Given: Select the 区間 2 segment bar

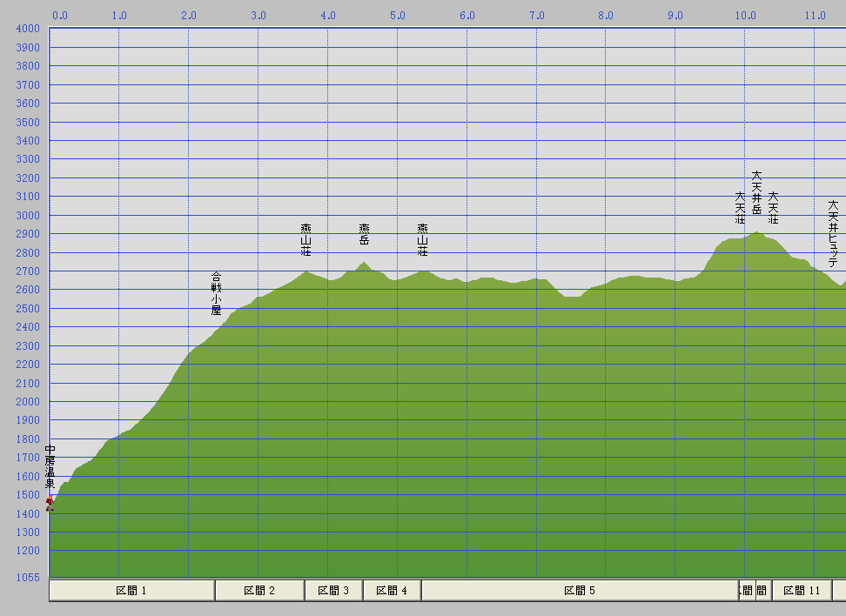Looking at the screenshot, I should [259, 591].
